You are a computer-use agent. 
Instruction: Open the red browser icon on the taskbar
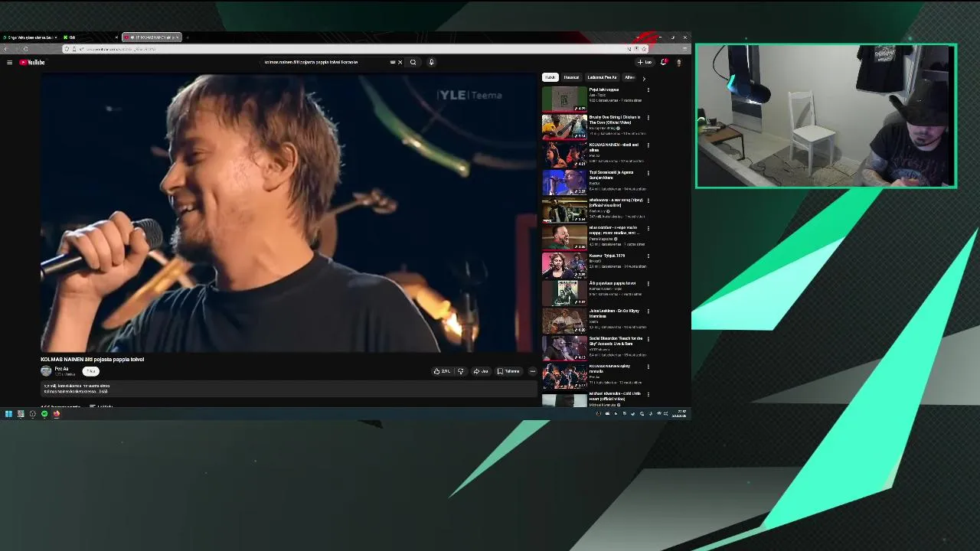(x=57, y=414)
